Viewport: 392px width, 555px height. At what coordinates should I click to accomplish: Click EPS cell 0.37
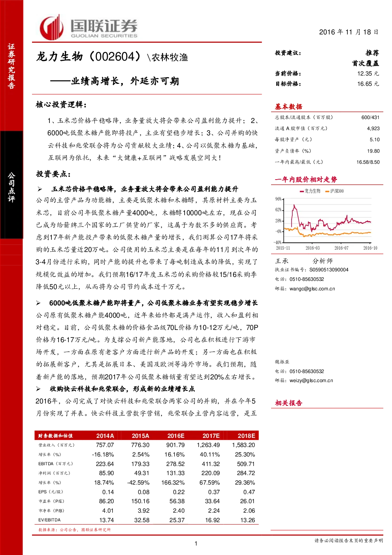point(214,492)
